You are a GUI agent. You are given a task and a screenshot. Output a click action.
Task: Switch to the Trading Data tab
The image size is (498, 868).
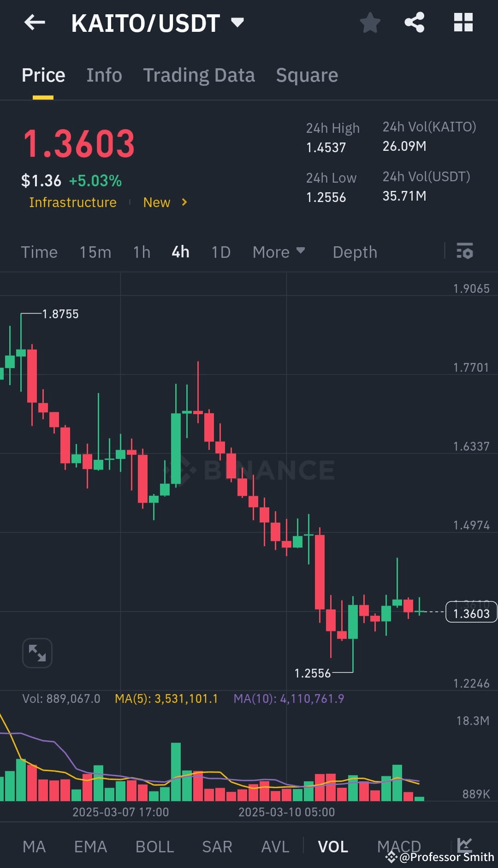pos(199,75)
